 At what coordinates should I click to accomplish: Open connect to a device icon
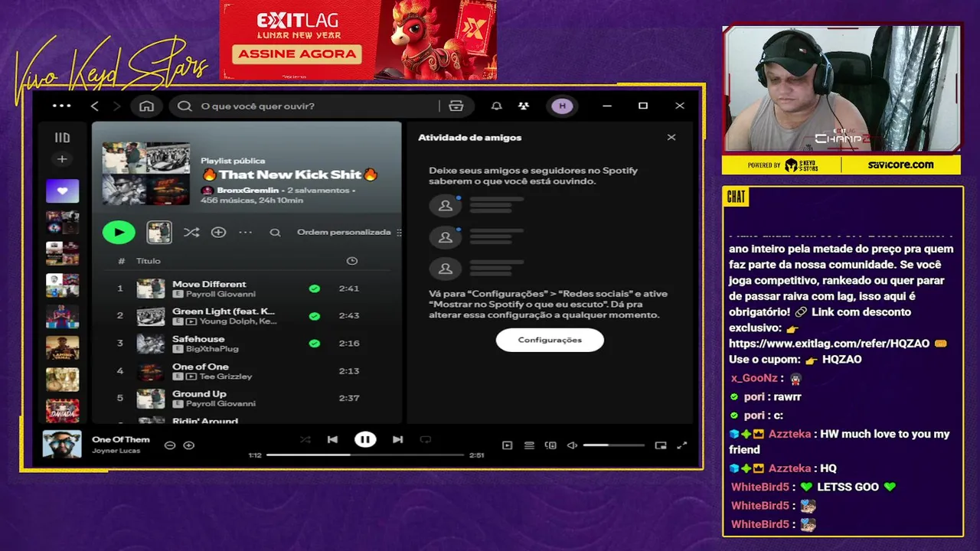pyautogui.click(x=550, y=445)
